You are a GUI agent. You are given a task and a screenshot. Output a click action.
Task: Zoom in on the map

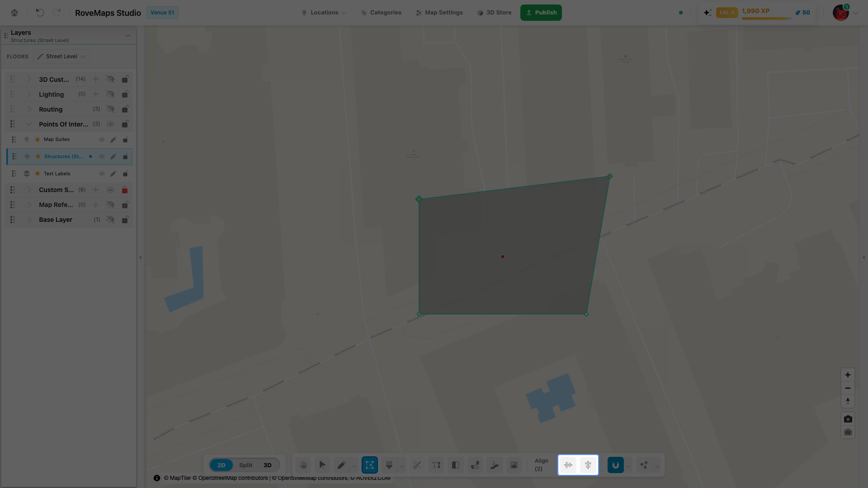coord(848,375)
